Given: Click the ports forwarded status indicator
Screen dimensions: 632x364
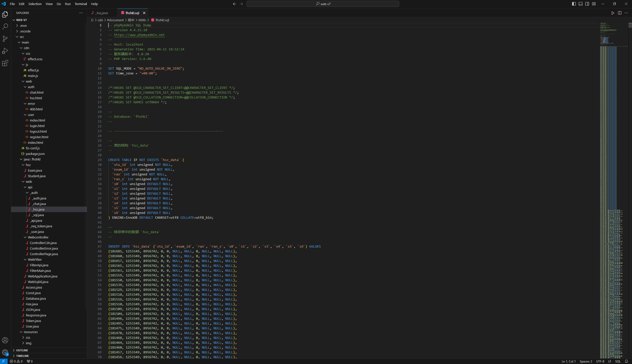Looking at the screenshot, I should (x=30, y=361).
